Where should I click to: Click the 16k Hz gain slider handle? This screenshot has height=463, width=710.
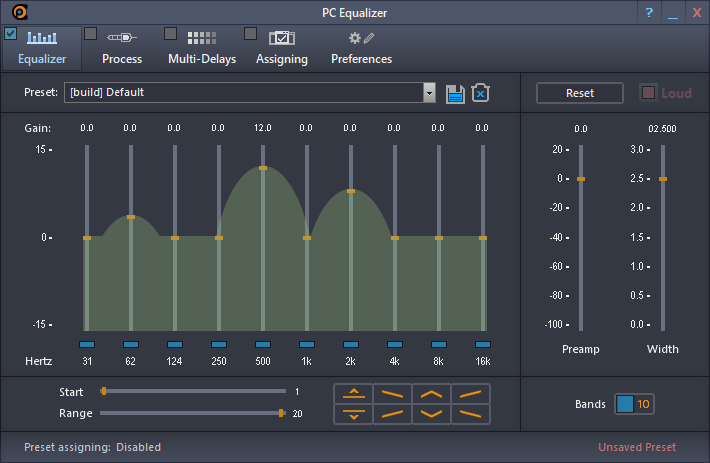(x=483, y=238)
